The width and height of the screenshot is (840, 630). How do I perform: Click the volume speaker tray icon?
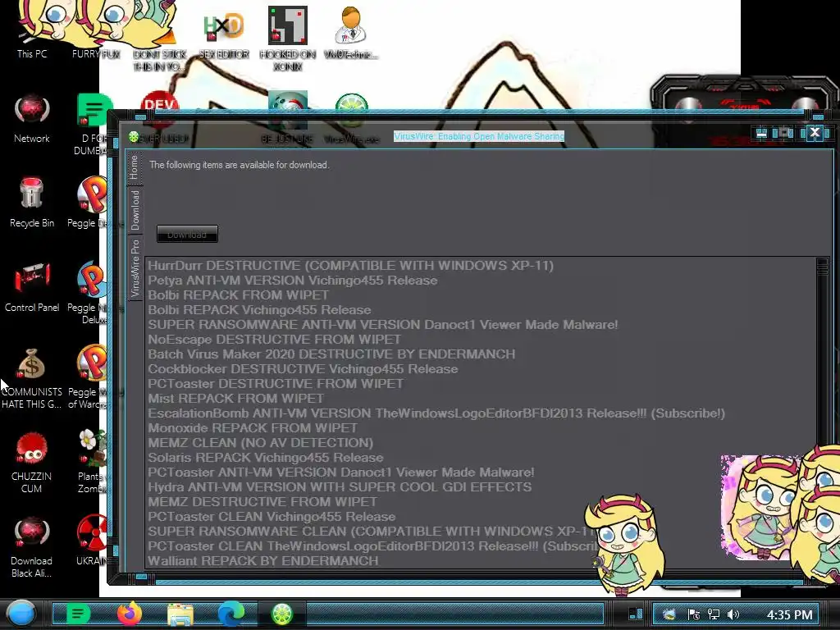733,614
